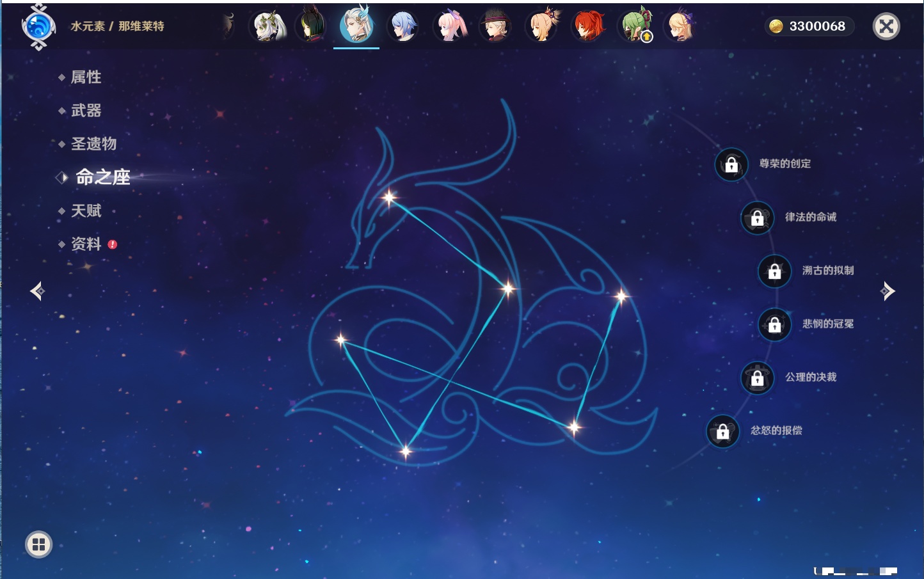Select the character portrait wearing a dark hat
Viewport: 924px width, 579px height.
496,27
